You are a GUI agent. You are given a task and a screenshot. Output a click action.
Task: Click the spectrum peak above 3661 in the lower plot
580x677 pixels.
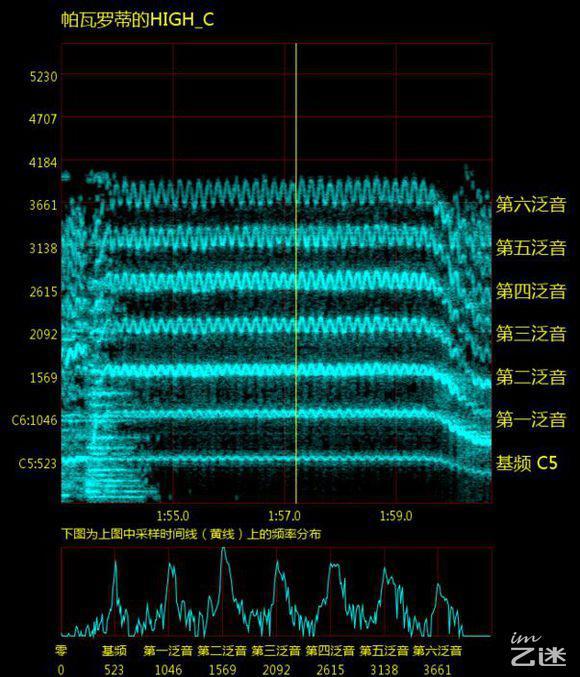coord(438,586)
